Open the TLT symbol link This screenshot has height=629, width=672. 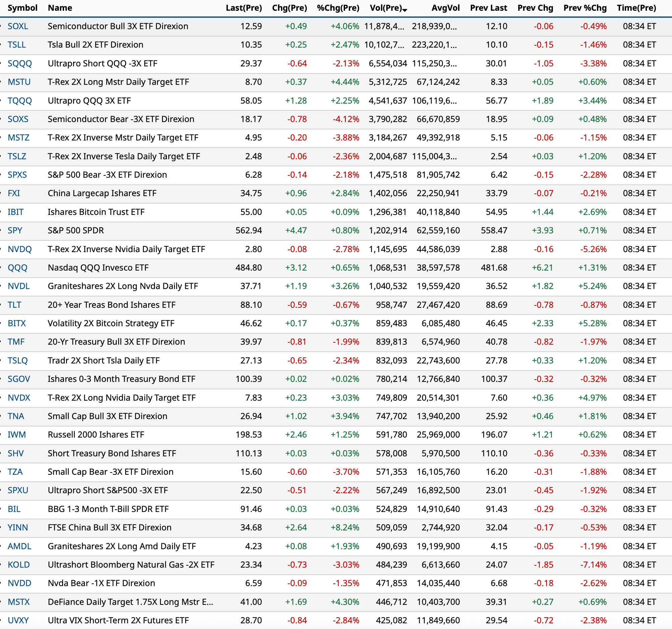click(x=14, y=305)
